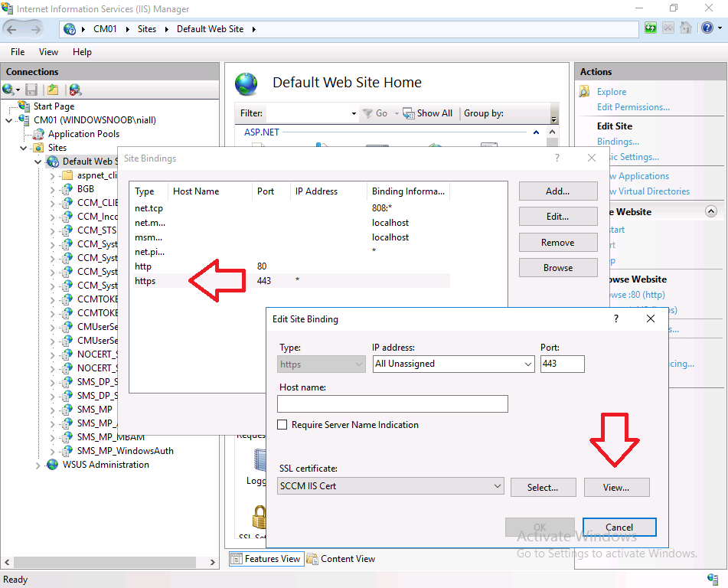Click the Back navigation arrow
This screenshot has width=728, height=588.
pyautogui.click(x=11, y=29)
